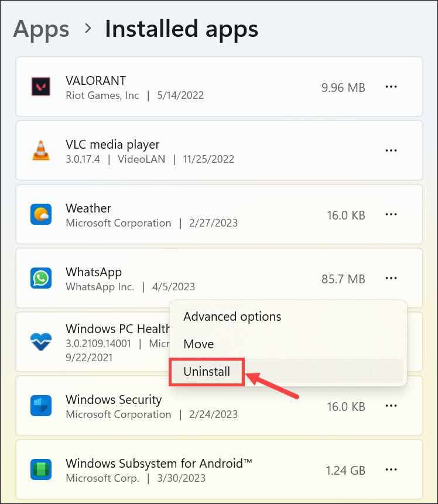Click the Windows Security shield icon
The width and height of the screenshot is (438, 504).
tap(41, 406)
